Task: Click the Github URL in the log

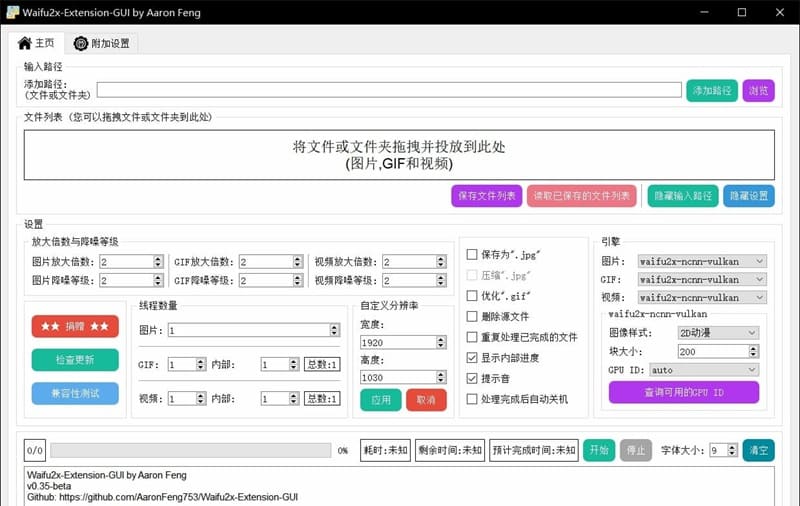Action: click(x=179, y=497)
